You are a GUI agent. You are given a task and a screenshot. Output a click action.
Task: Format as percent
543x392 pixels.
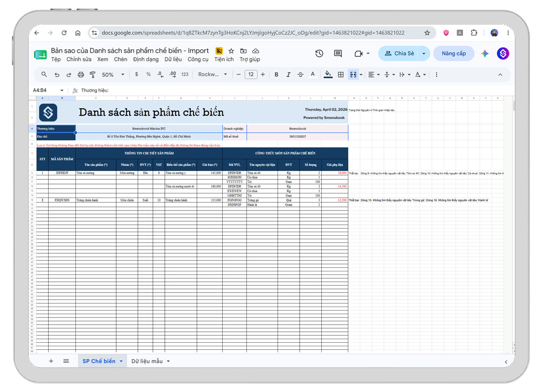pyautogui.click(x=148, y=74)
